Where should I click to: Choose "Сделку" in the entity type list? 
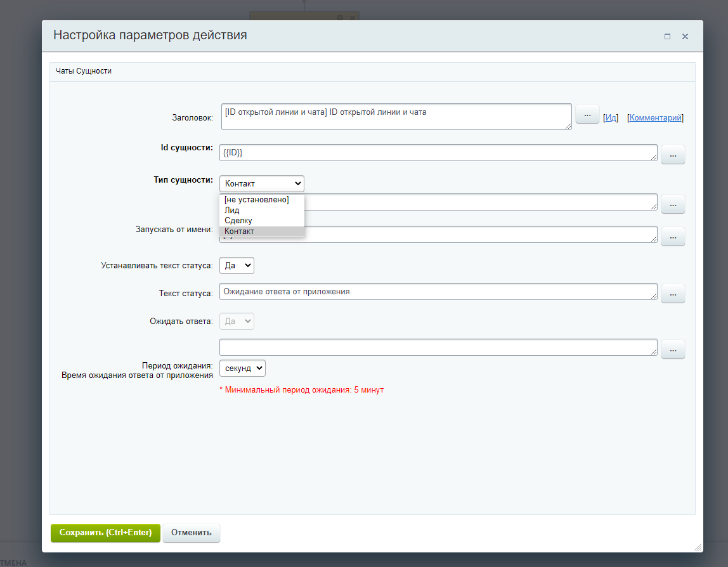pos(238,221)
